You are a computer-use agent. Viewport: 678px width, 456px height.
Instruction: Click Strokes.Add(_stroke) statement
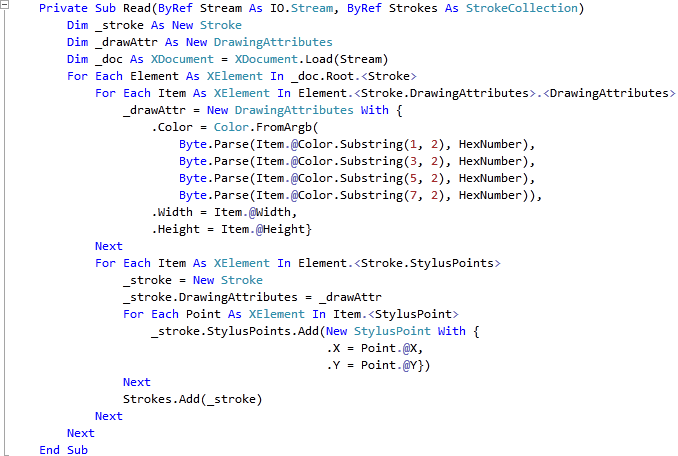193,399
